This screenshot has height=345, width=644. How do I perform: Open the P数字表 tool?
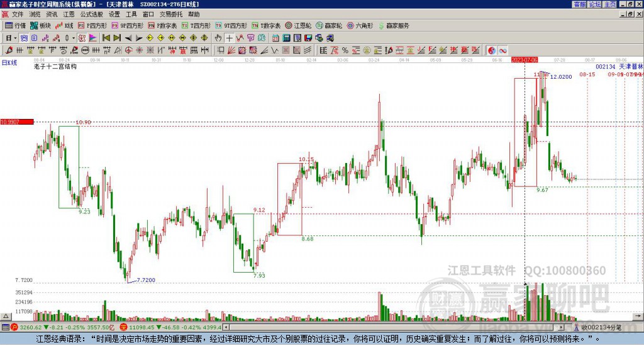(163, 25)
